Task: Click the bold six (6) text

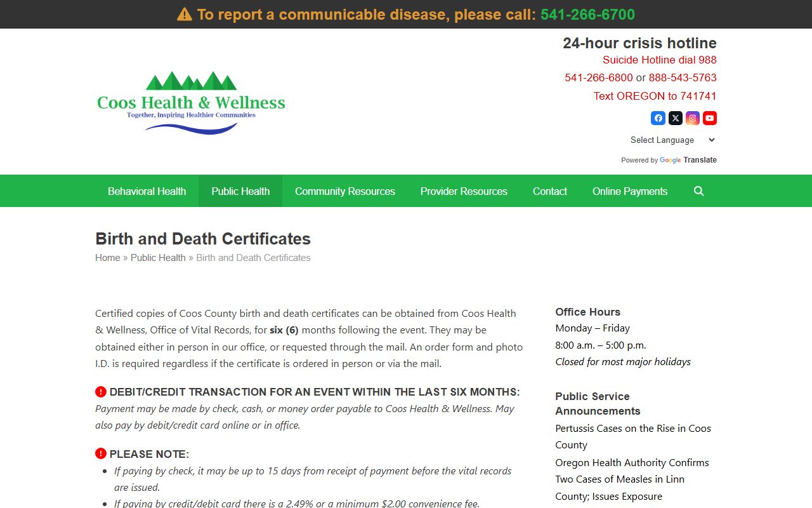Action: point(284,330)
